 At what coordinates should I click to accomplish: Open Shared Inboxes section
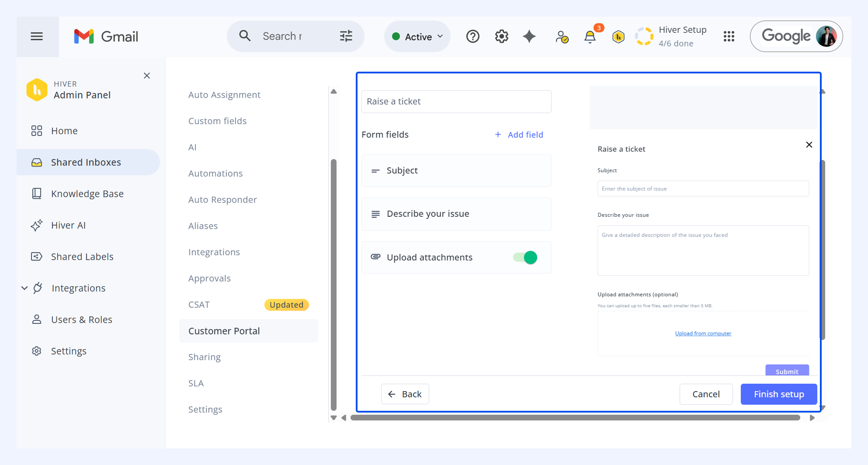(88, 162)
